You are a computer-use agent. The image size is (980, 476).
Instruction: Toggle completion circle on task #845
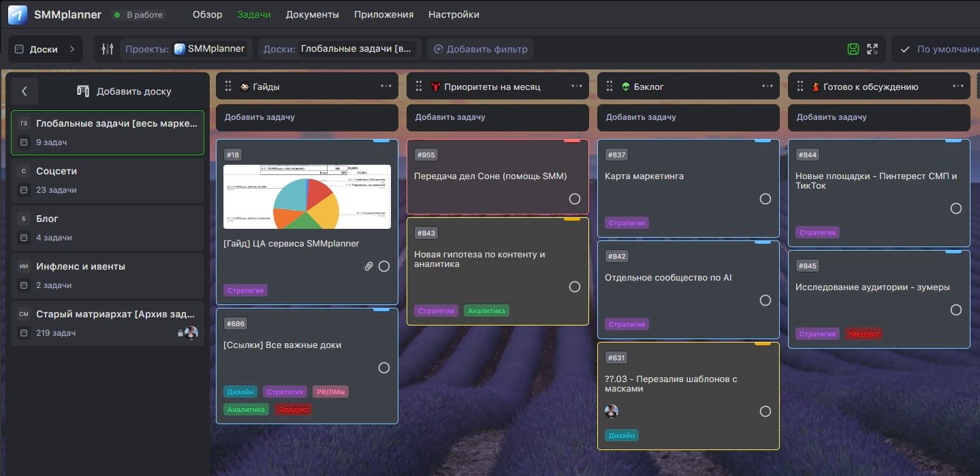click(955, 310)
